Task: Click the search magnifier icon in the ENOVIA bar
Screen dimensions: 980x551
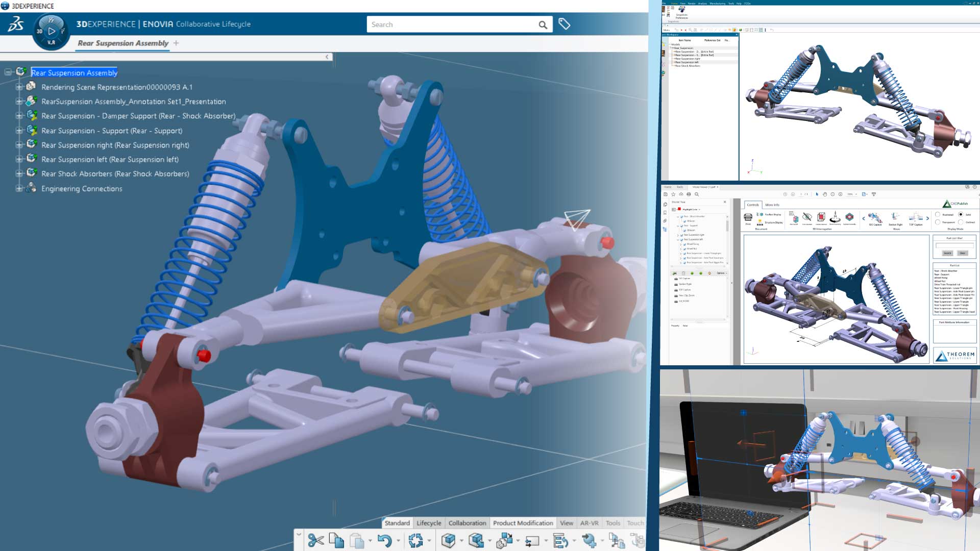Action: (542, 24)
